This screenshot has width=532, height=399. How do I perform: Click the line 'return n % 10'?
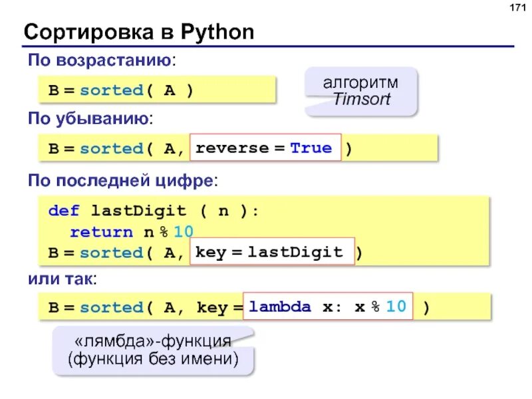pos(132,232)
